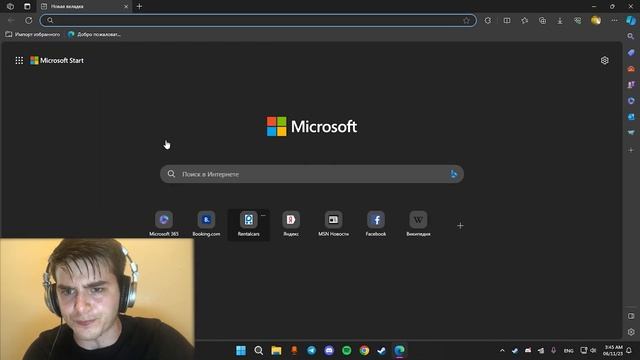Click the Поиск в Интернете search box

312,174
